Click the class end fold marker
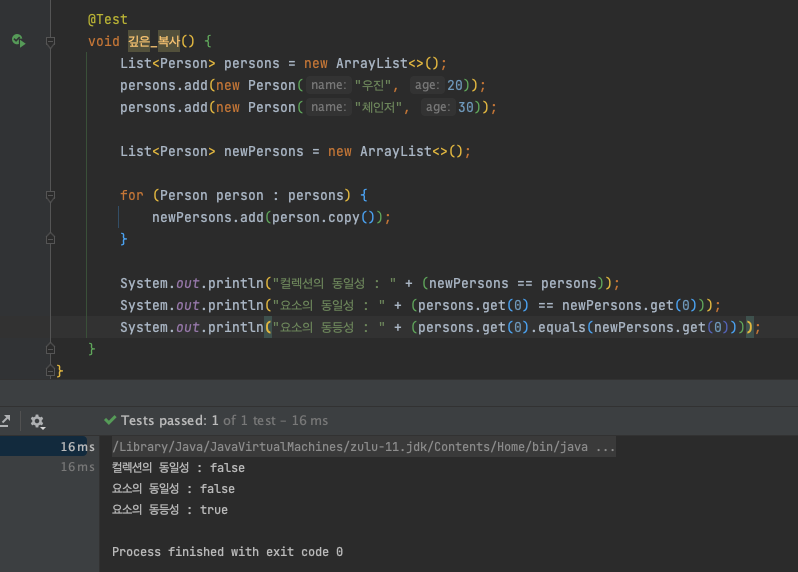Viewport: 798px width, 572px height. pos(50,371)
